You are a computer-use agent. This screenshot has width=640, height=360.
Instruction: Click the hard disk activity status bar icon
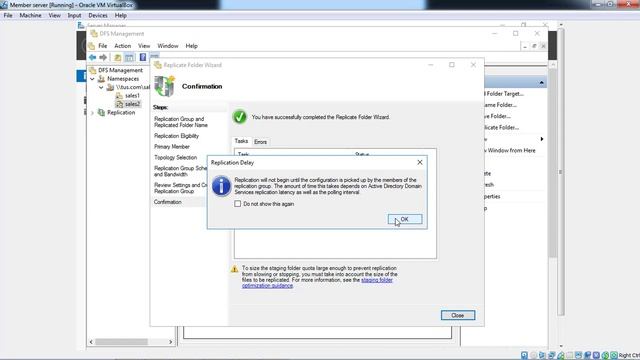click(524, 356)
